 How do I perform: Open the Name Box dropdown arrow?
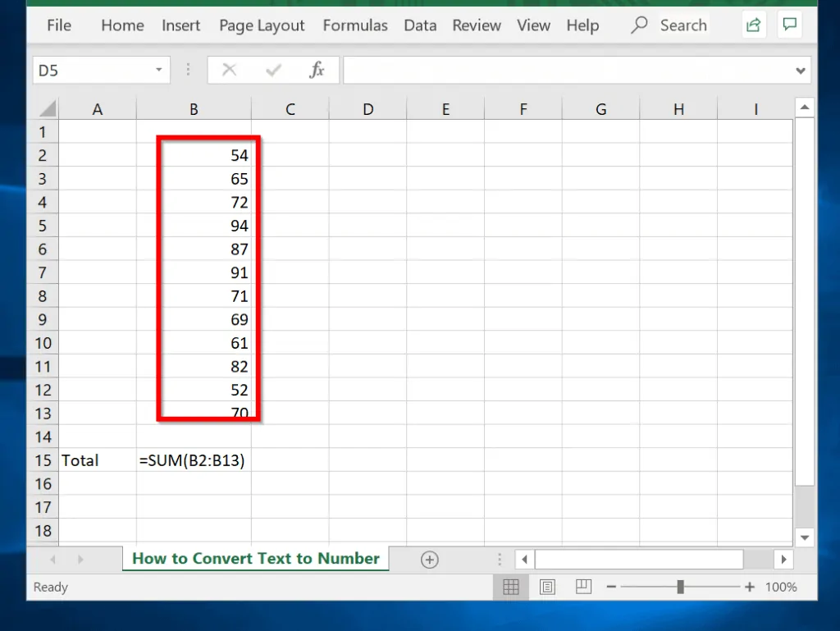(x=158, y=70)
